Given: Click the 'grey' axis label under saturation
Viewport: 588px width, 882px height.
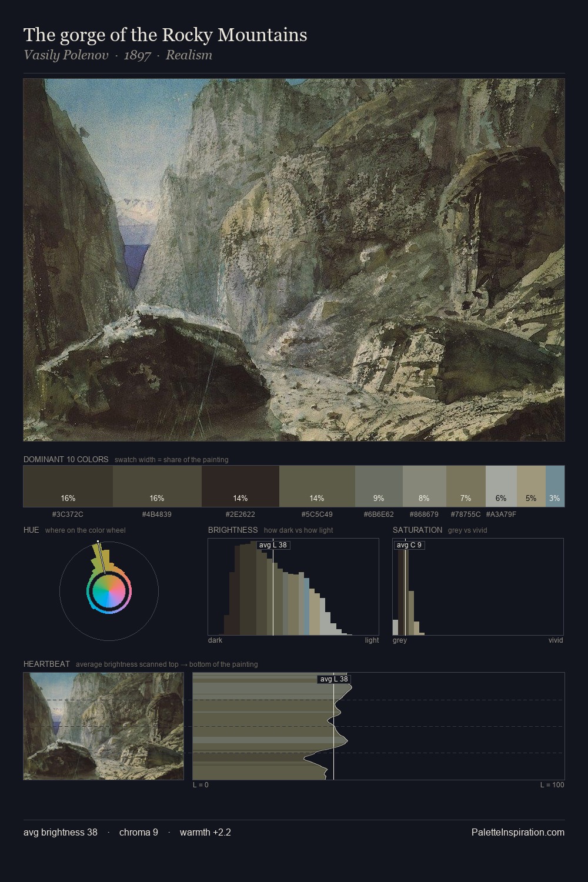Looking at the screenshot, I should click(x=400, y=640).
